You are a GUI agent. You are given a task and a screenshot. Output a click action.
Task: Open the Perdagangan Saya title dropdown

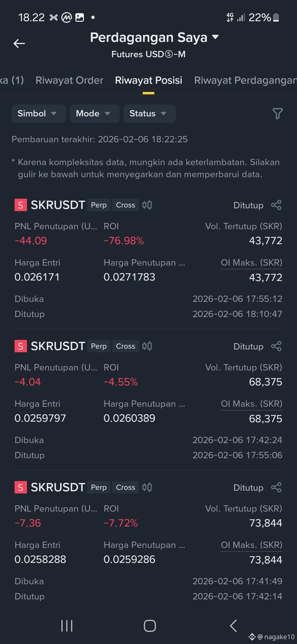pyautogui.click(x=154, y=37)
